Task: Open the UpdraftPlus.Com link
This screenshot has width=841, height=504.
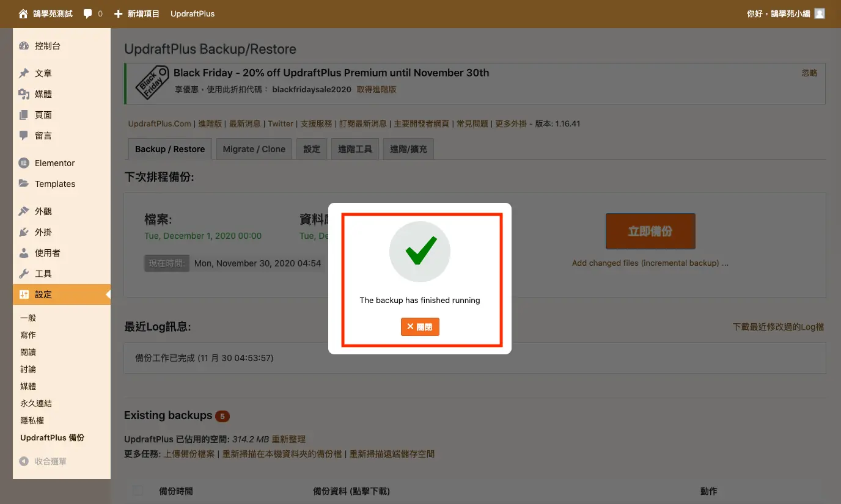Action: [x=160, y=123]
